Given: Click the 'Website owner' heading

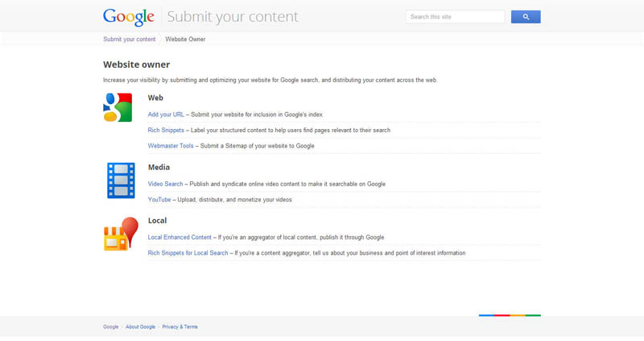Looking at the screenshot, I should coord(136,64).
